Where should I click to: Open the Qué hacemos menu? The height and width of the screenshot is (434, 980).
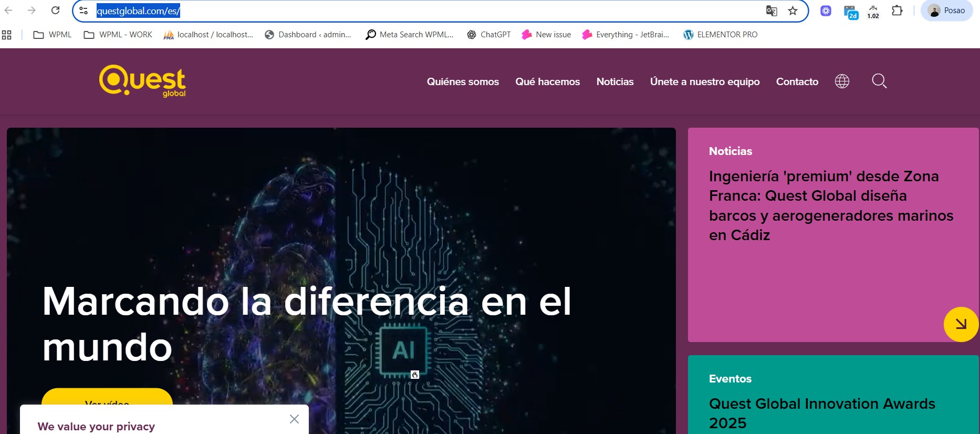coord(547,82)
